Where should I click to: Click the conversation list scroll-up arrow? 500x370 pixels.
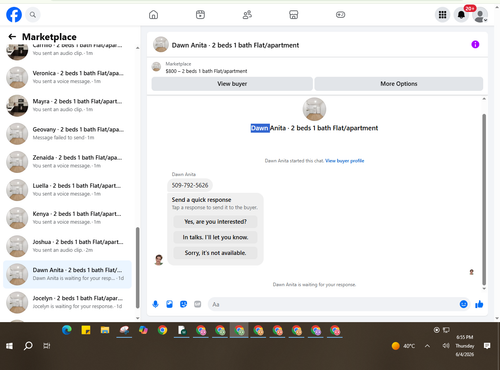(138, 48)
